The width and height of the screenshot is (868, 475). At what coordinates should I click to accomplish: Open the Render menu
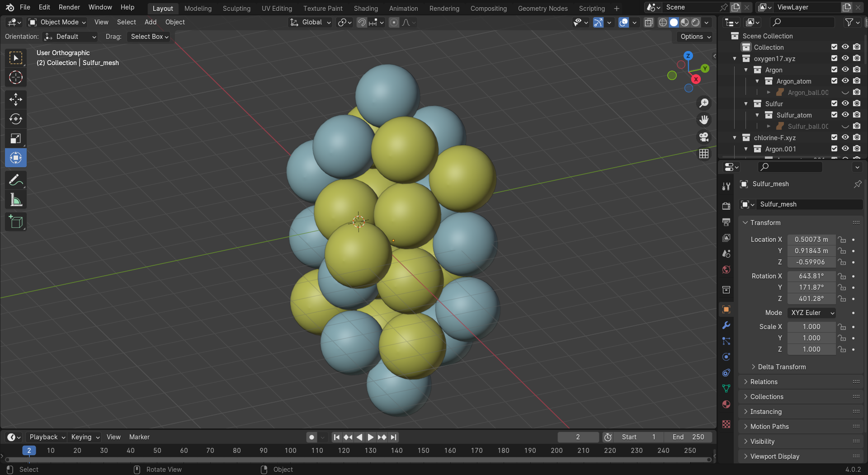69,7
